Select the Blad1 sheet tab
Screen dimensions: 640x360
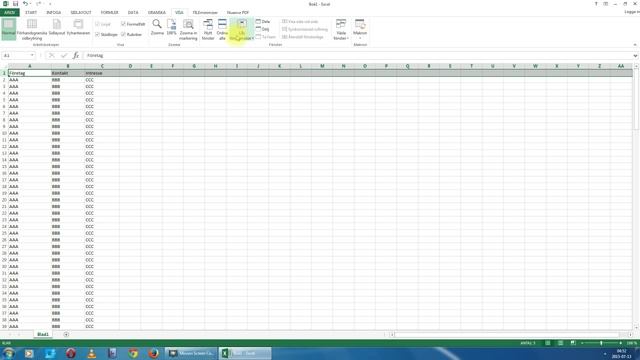[x=43, y=334]
